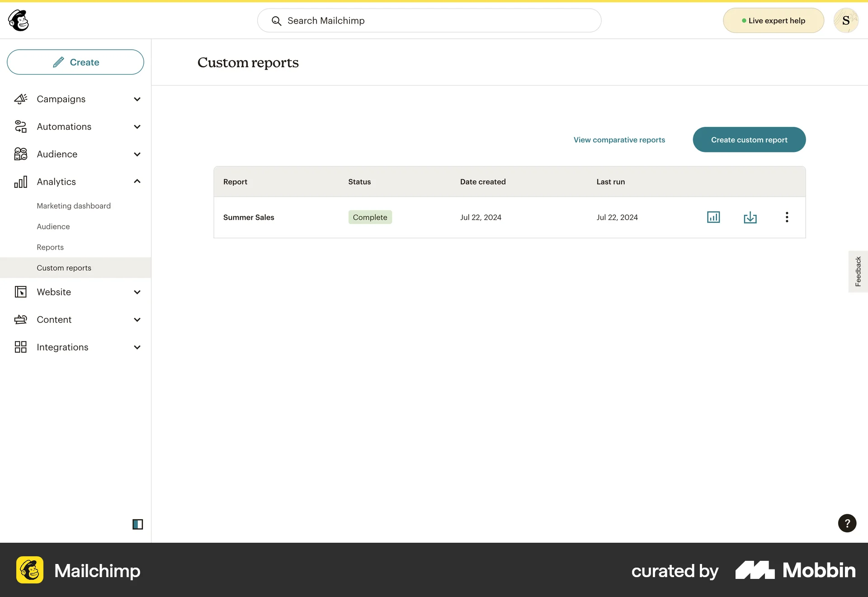Select Custom reports under Analytics
The image size is (868, 597).
click(x=64, y=267)
